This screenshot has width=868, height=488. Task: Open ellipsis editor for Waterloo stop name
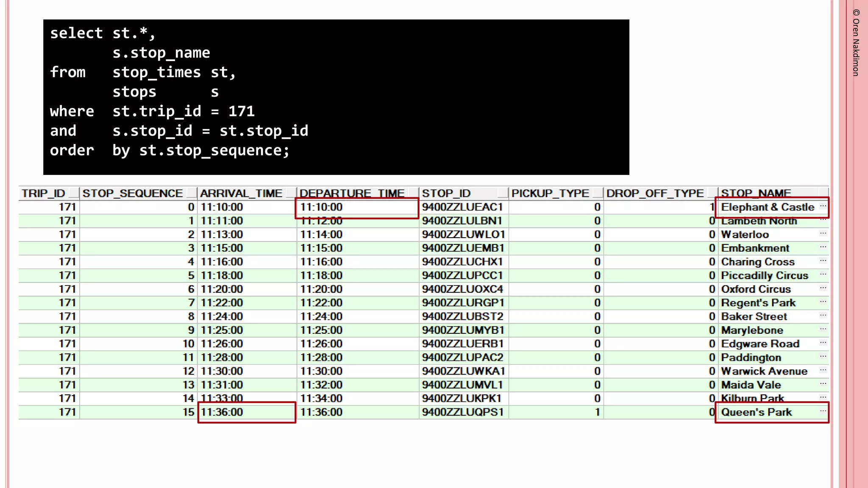823,233
